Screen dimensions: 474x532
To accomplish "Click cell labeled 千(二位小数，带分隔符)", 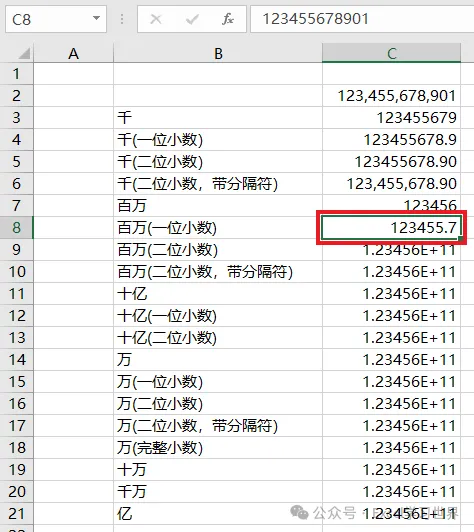I will (218, 184).
